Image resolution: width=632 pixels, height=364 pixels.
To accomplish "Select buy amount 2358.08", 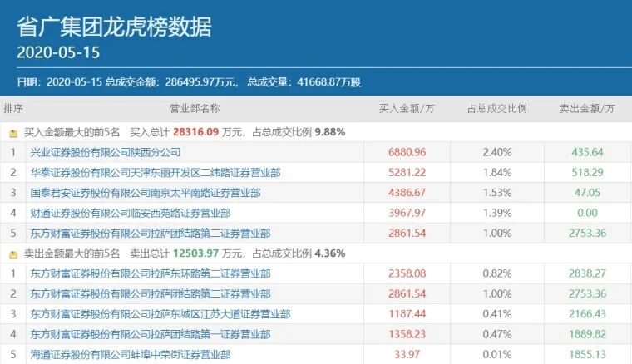I will pos(407,273).
